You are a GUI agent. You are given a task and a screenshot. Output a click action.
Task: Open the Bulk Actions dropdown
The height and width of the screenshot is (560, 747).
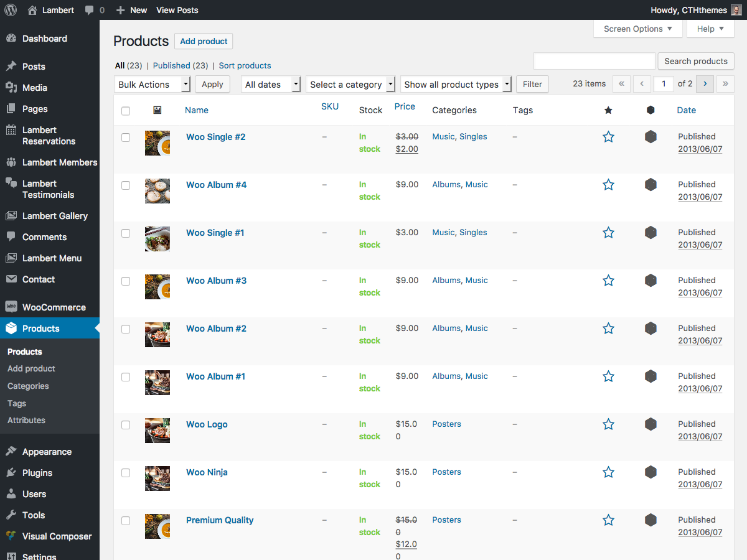point(152,85)
